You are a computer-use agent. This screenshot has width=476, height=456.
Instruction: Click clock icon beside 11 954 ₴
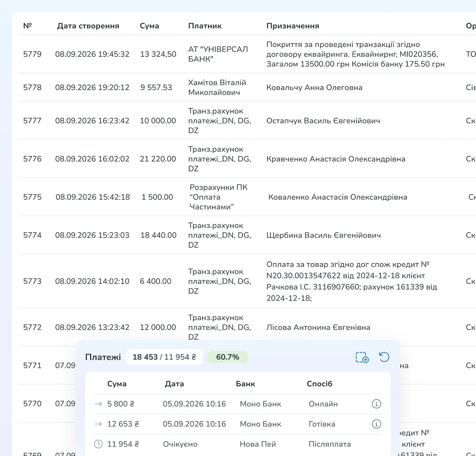pos(98,444)
